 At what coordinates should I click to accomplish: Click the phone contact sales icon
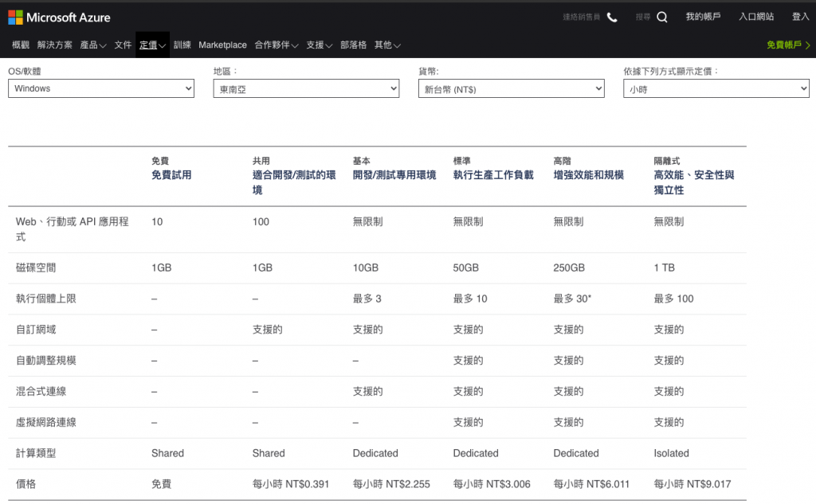612,18
